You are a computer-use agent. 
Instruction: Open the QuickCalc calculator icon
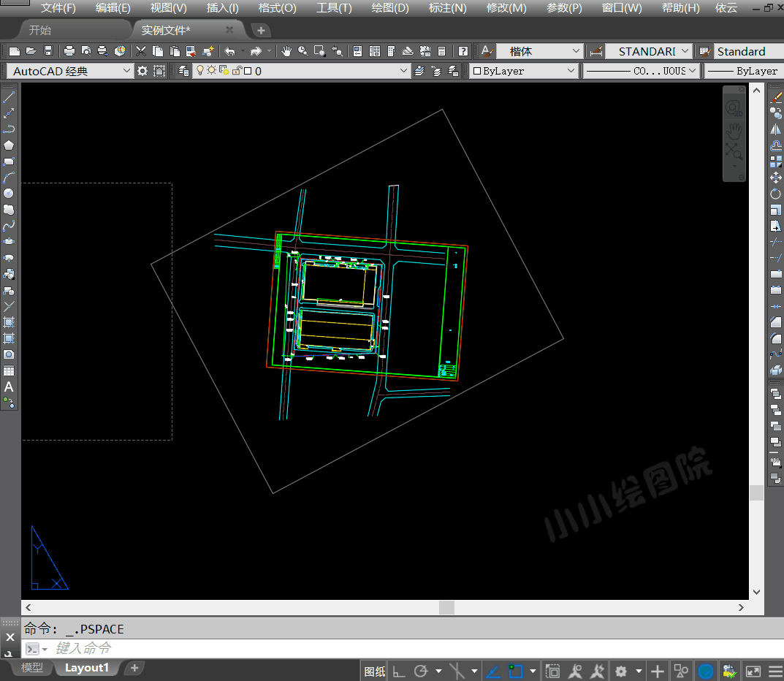coord(441,51)
